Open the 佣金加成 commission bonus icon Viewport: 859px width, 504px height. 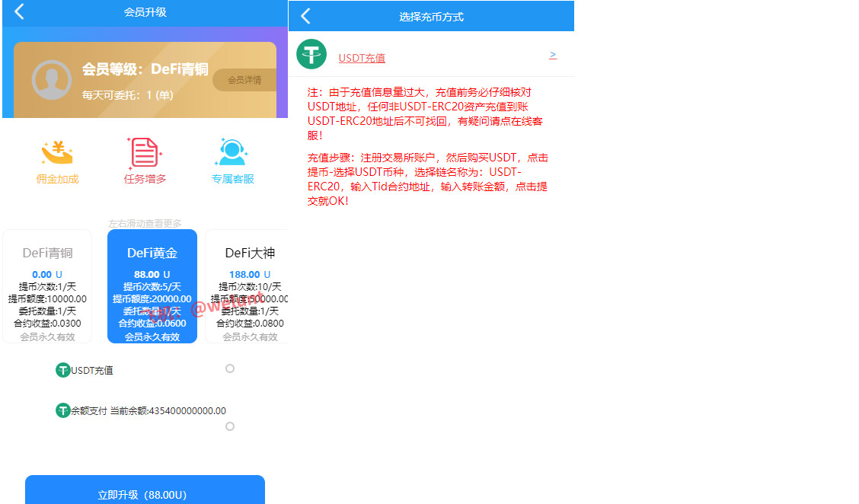pos(57,152)
